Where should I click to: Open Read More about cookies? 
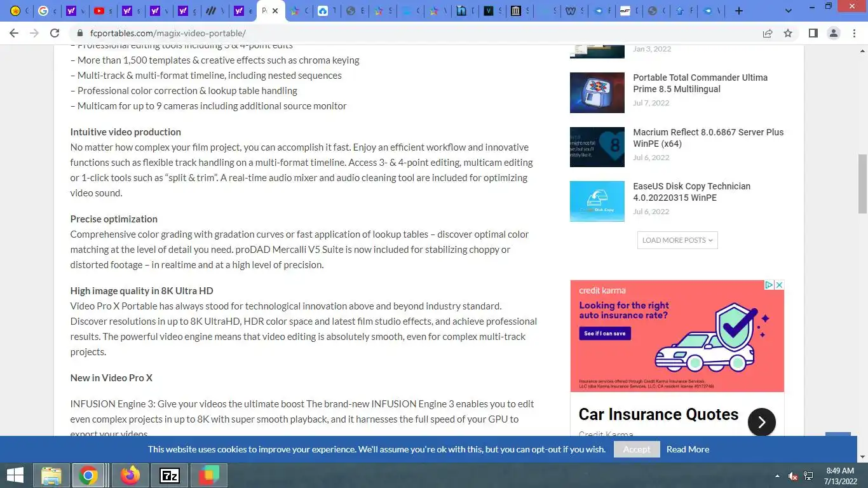pos(688,449)
